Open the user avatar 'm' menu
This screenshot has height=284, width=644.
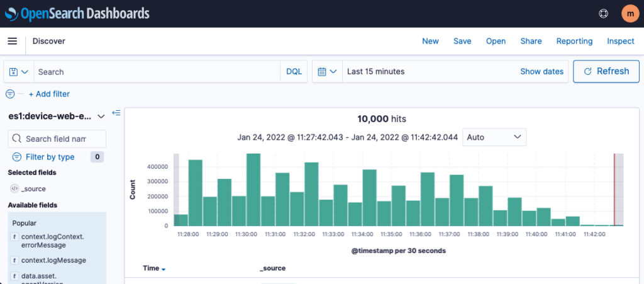click(x=630, y=14)
